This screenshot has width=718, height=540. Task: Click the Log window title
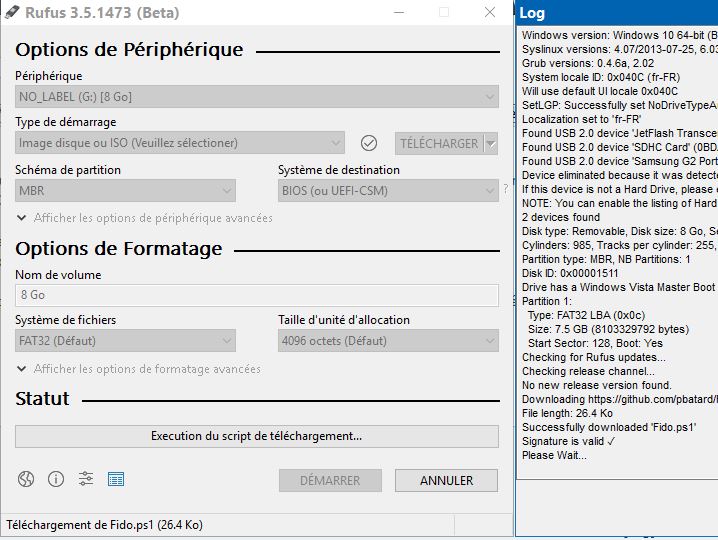click(x=532, y=13)
